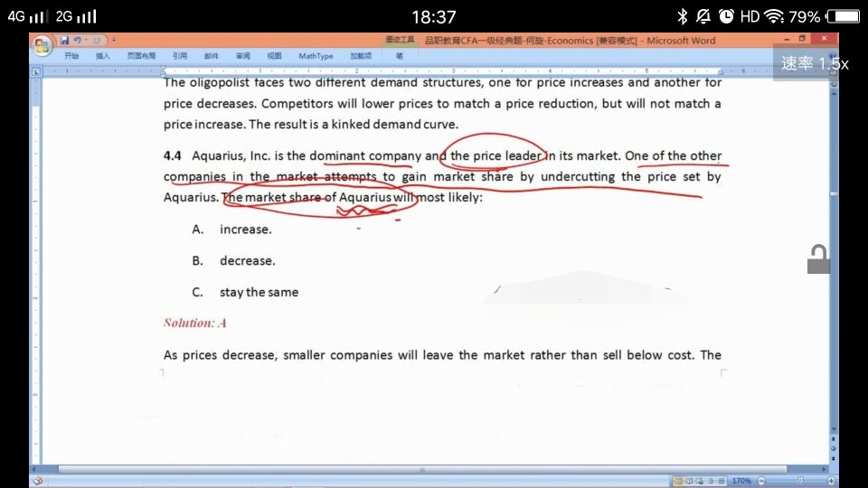The height and width of the screenshot is (488, 868).
Task: Select the 笔 ink tools tab
Action: pyautogui.click(x=400, y=56)
